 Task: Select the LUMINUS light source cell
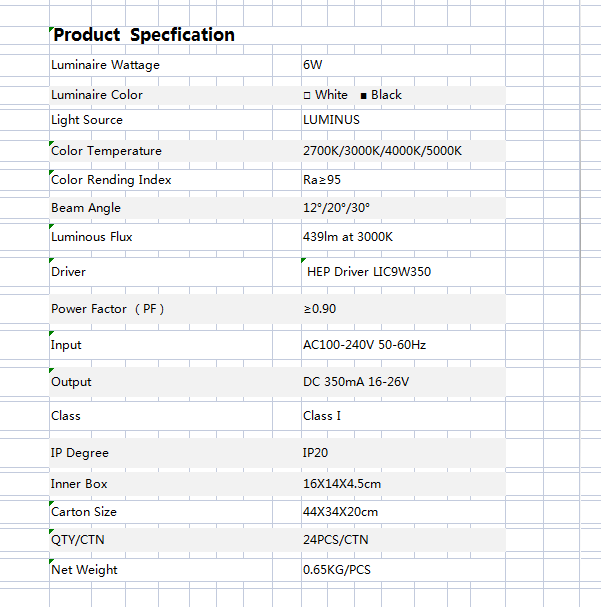pos(331,120)
